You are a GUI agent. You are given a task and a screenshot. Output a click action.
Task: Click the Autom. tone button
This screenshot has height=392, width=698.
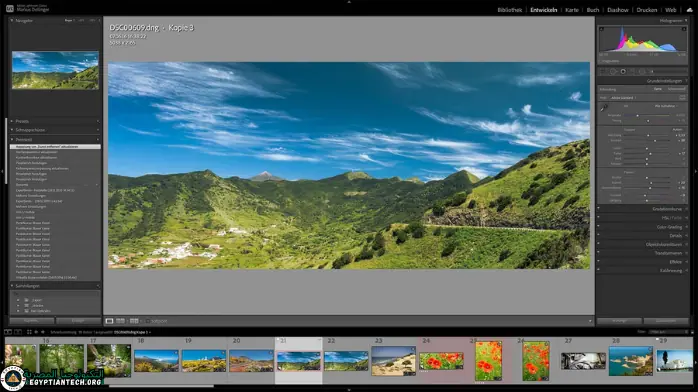[678, 129]
